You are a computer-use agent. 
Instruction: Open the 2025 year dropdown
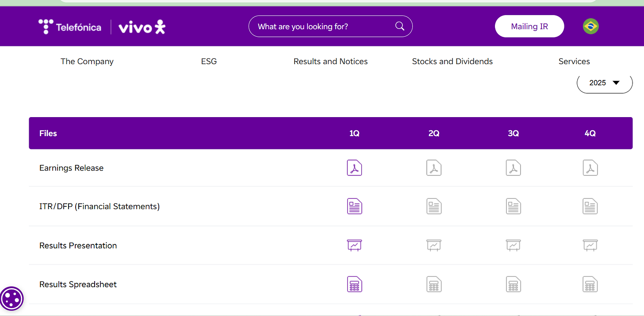point(605,83)
